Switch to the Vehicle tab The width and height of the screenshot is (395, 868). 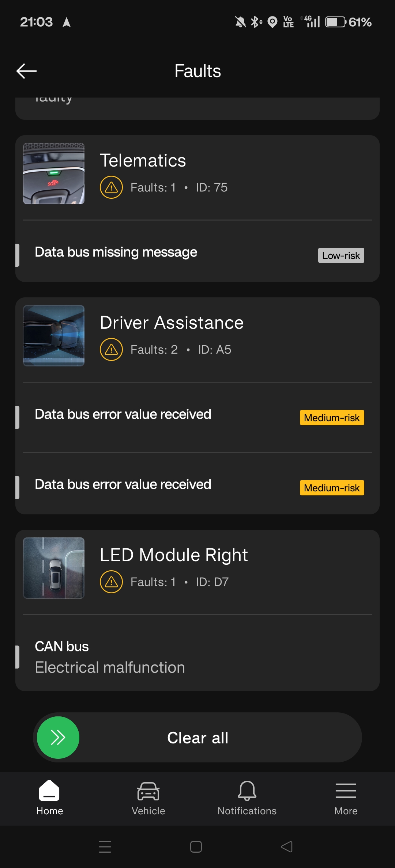tap(148, 798)
